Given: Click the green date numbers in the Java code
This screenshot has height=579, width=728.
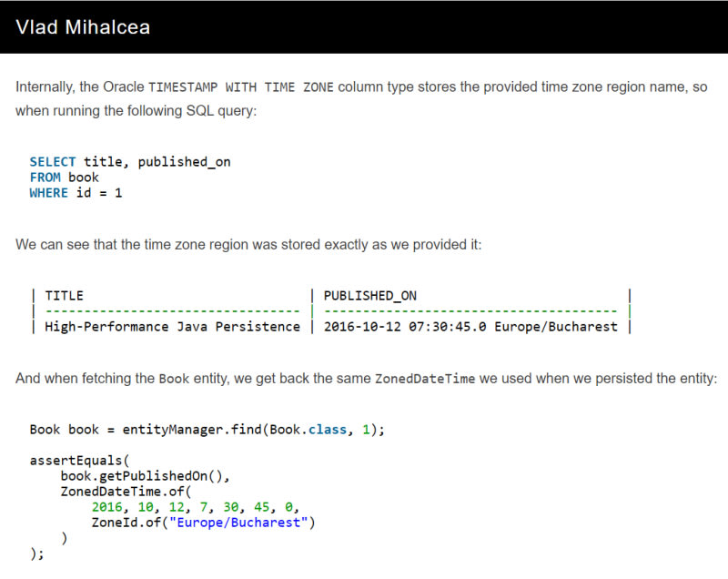Looking at the screenshot, I should pos(195,507).
